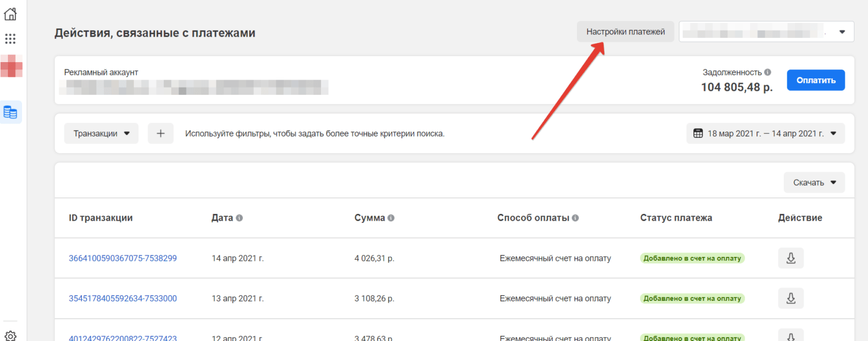
Task: Open the Billing coins icon in sidebar
Action: [10, 112]
